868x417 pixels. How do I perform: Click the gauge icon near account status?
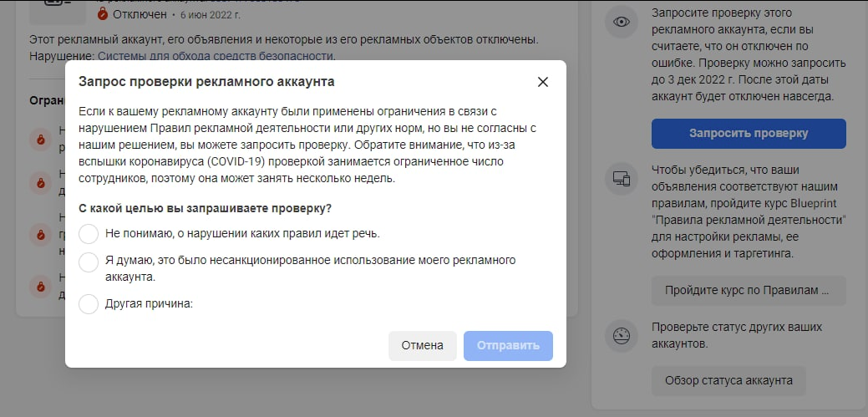coord(621,336)
